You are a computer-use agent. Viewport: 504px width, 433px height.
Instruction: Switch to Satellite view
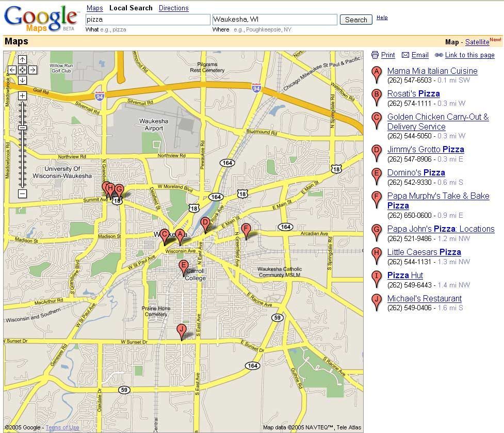point(477,42)
